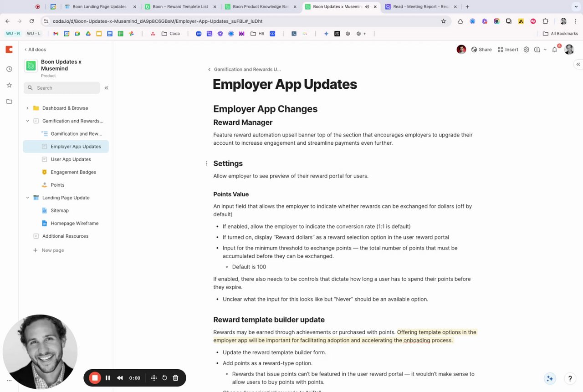Go back to All docs

pos(35,50)
